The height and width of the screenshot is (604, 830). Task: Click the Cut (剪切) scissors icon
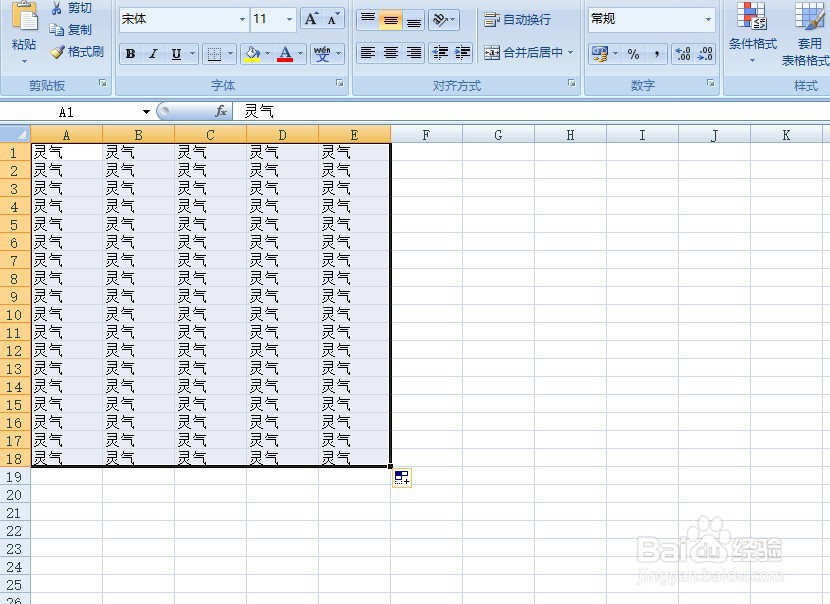56,7
